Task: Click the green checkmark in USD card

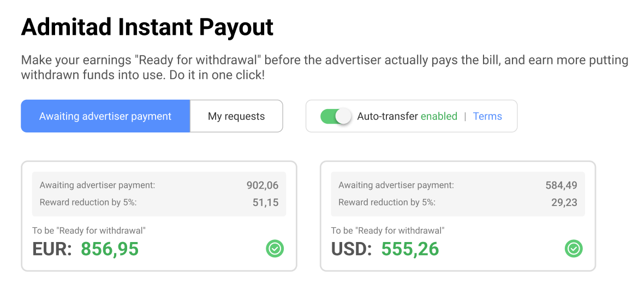Action: [573, 249]
